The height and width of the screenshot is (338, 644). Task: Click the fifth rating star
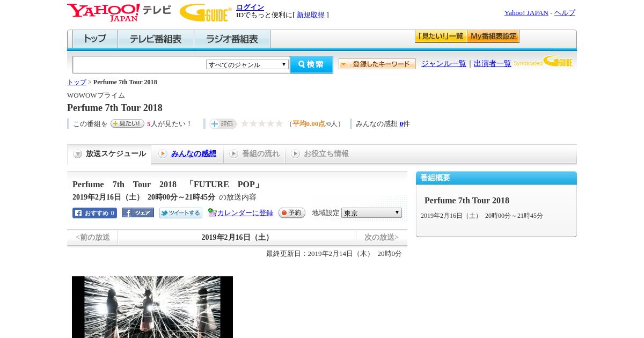point(279,123)
